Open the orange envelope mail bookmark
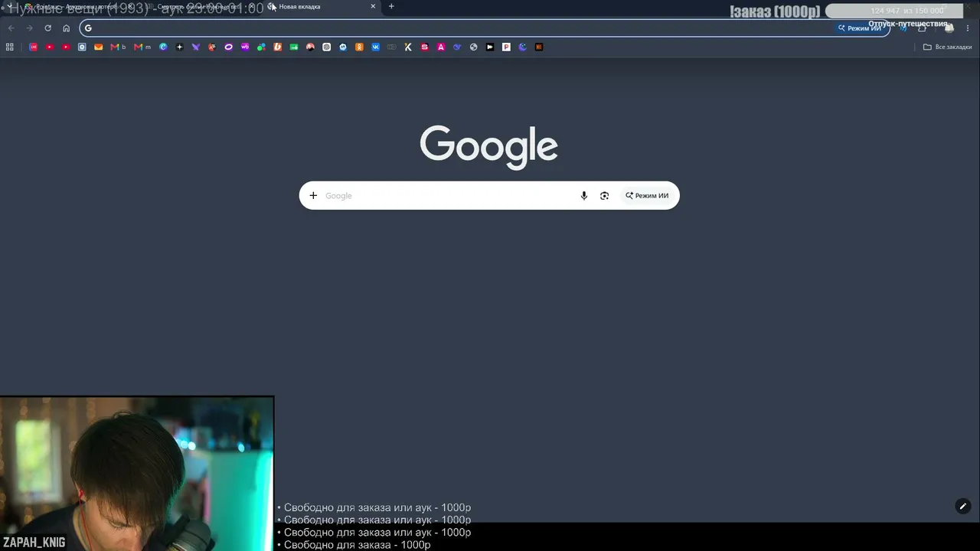980x551 pixels. click(98, 47)
